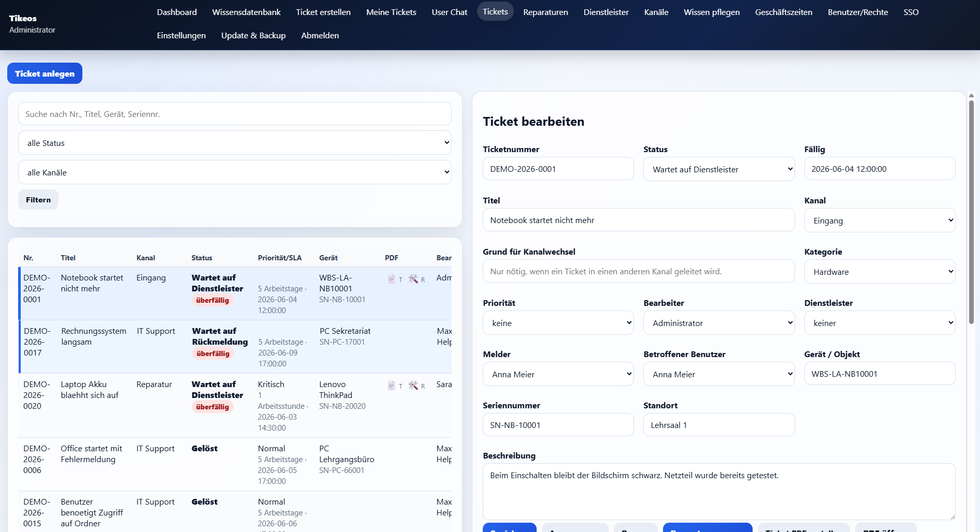
Task: Open the Bearbeiter dropdown showing Administrator
Action: coord(719,323)
